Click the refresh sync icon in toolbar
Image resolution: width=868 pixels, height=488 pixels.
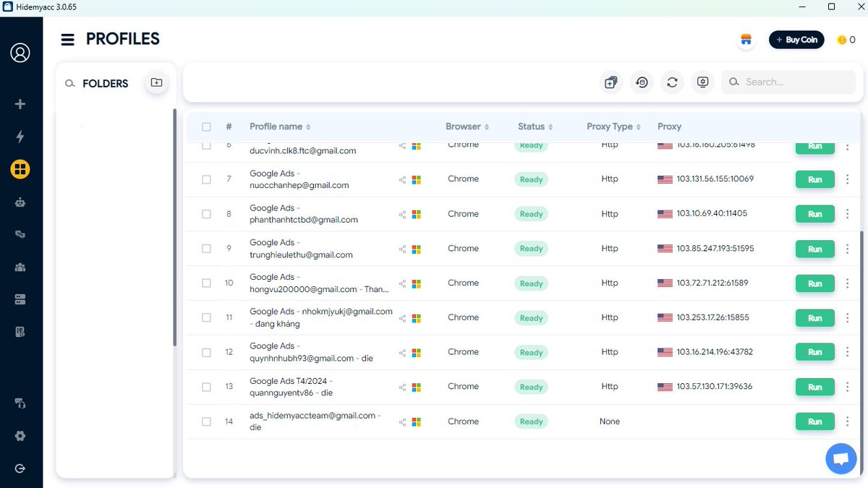click(672, 82)
